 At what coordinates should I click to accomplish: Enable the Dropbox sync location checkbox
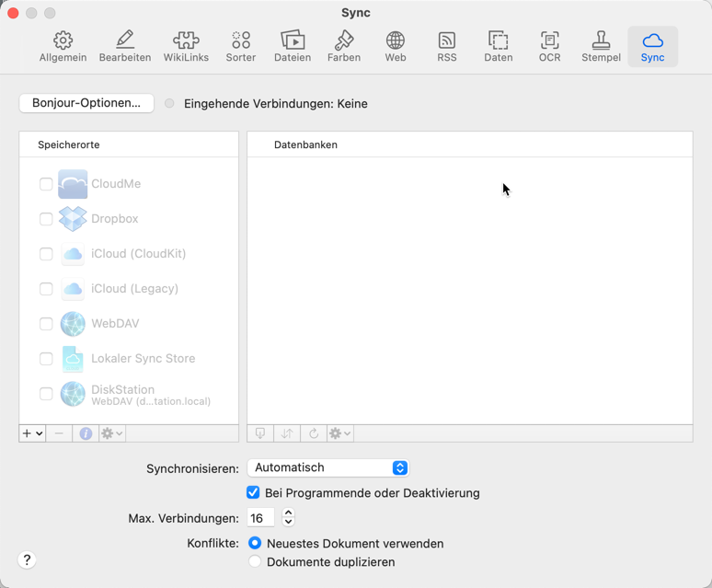click(46, 219)
